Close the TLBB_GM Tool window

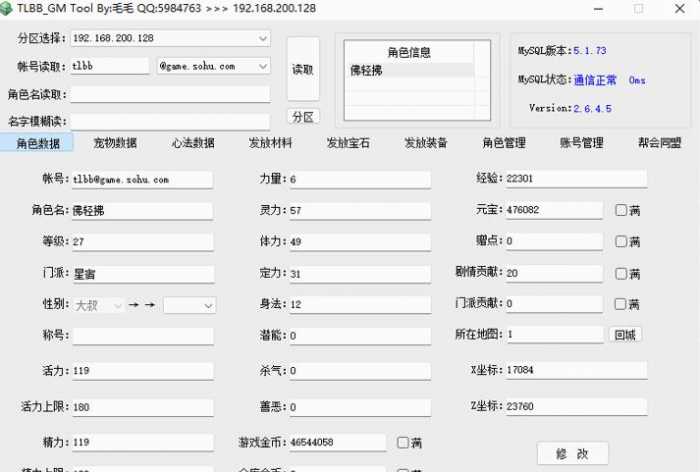(x=680, y=8)
